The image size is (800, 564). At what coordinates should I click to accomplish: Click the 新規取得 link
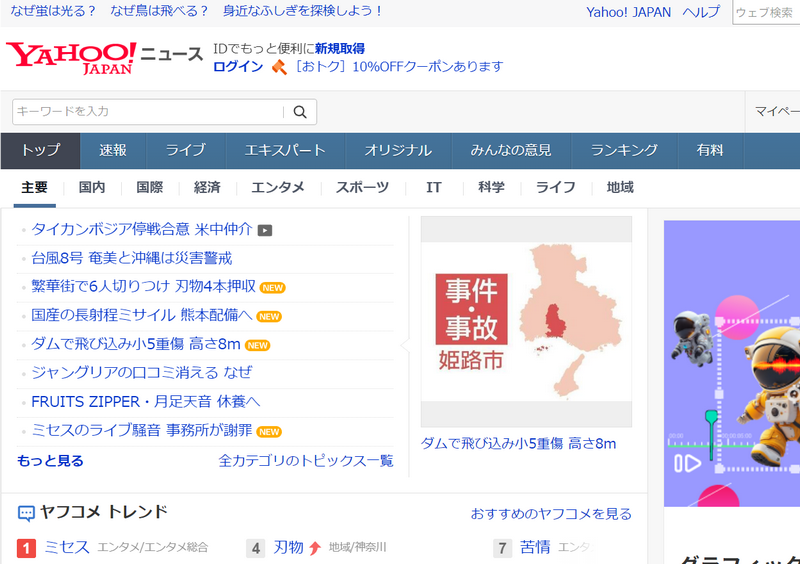tap(340, 49)
